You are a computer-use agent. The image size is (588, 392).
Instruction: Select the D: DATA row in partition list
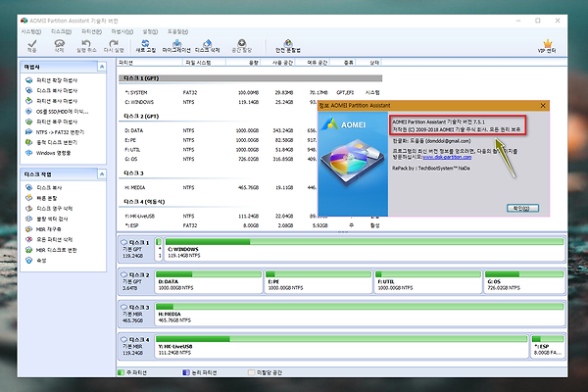[135, 129]
